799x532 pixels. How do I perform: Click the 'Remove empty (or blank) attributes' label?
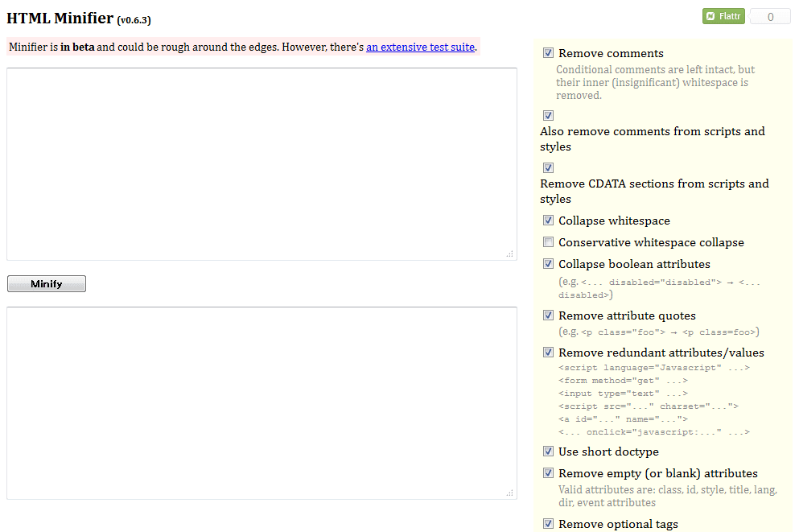(x=658, y=473)
